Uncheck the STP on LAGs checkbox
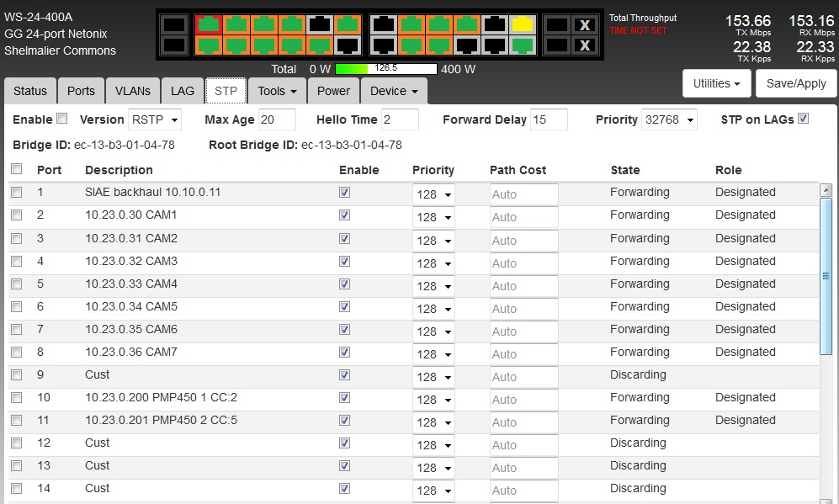 [803, 119]
